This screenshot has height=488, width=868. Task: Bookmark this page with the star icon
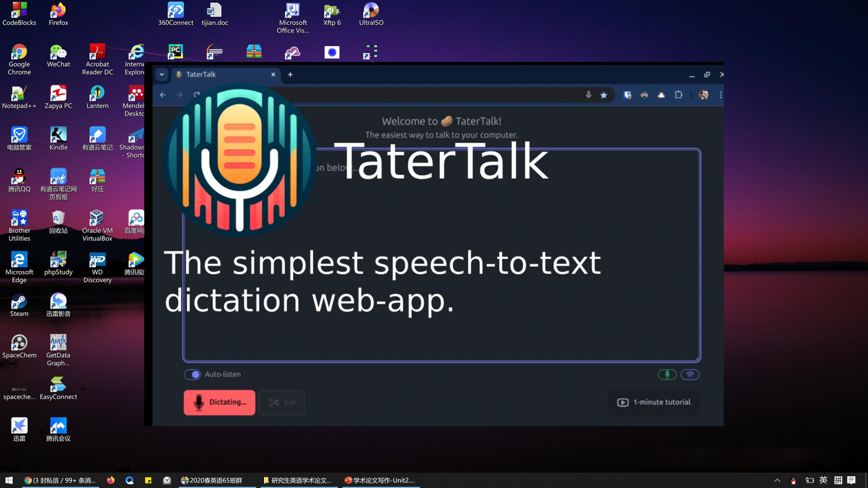point(603,95)
